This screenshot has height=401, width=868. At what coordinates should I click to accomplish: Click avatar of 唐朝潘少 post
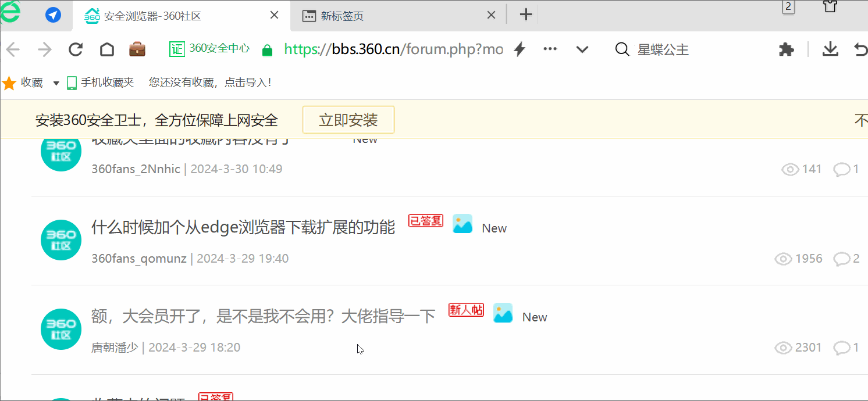pos(61,329)
